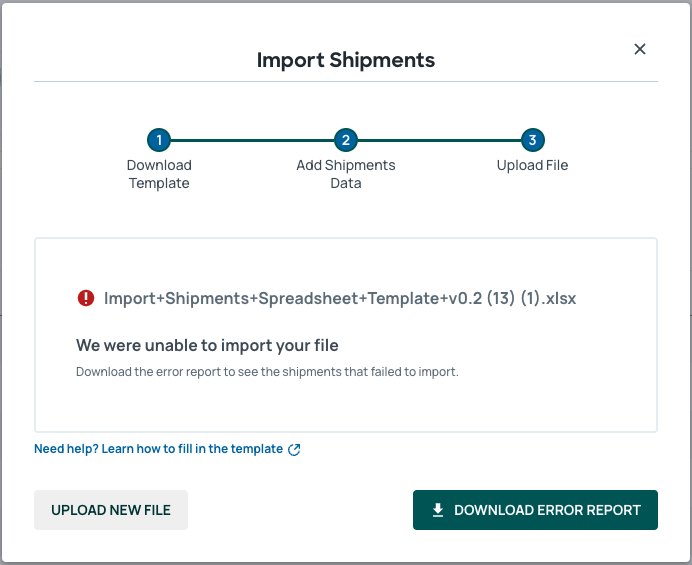Image resolution: width=692 pixels, height=565 pixels.
Task: Click the error report description text
Action: 267,372
